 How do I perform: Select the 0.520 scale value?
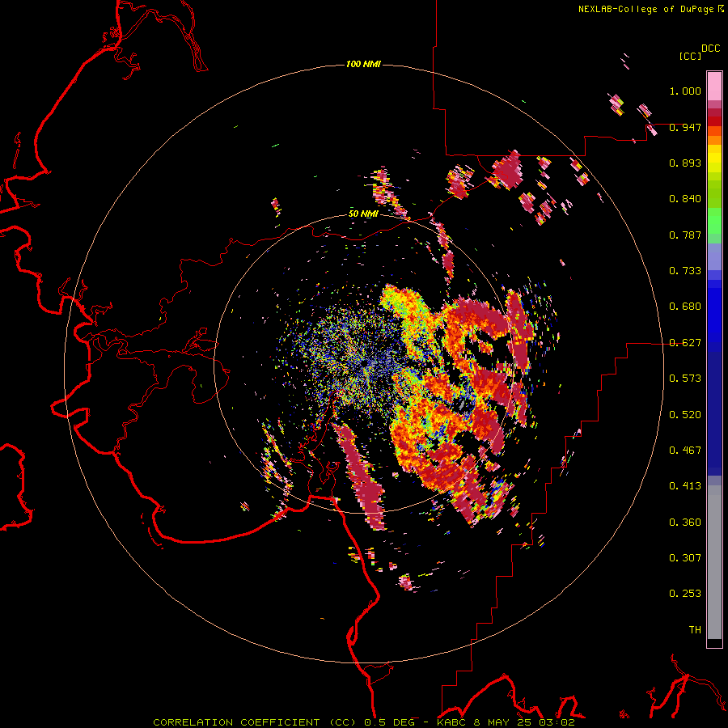tap(685, 415)
